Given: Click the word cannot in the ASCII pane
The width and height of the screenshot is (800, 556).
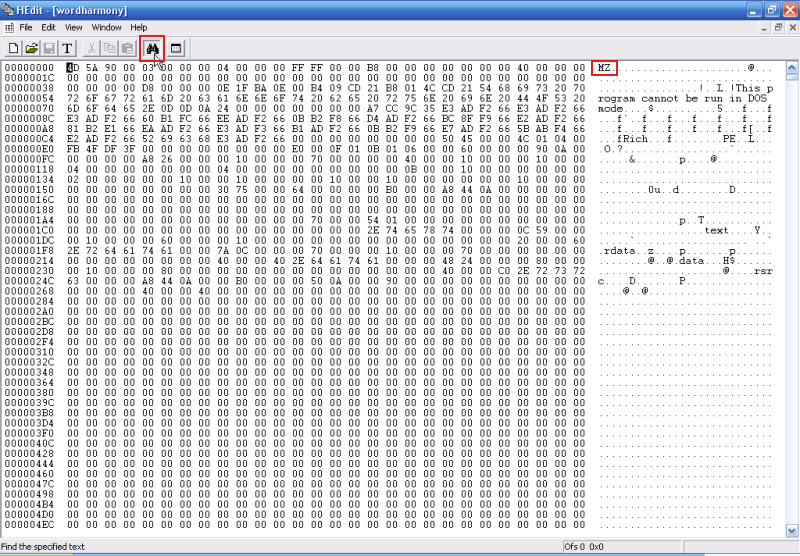Looking at the screenshot, I should click(x=660, y=98).
